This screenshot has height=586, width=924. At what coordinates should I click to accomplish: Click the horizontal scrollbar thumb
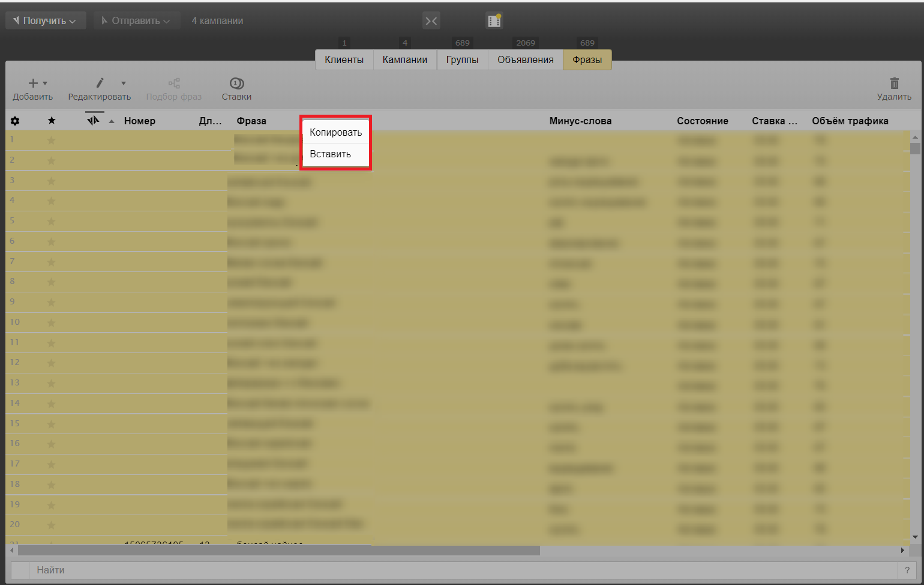278,551
